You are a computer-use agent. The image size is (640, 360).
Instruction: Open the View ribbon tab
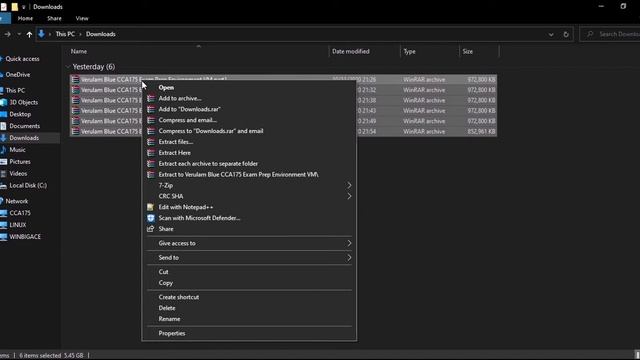[x=82, y=18]
